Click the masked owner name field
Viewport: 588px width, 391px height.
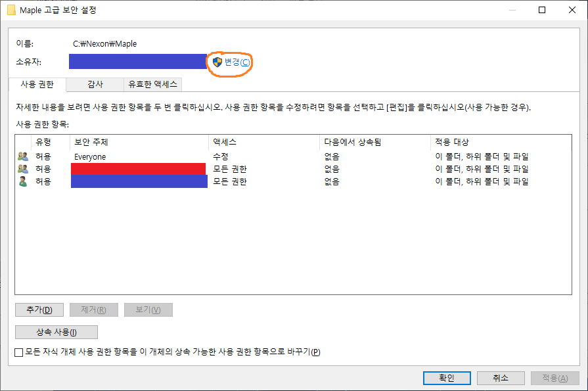pos(137,62)
